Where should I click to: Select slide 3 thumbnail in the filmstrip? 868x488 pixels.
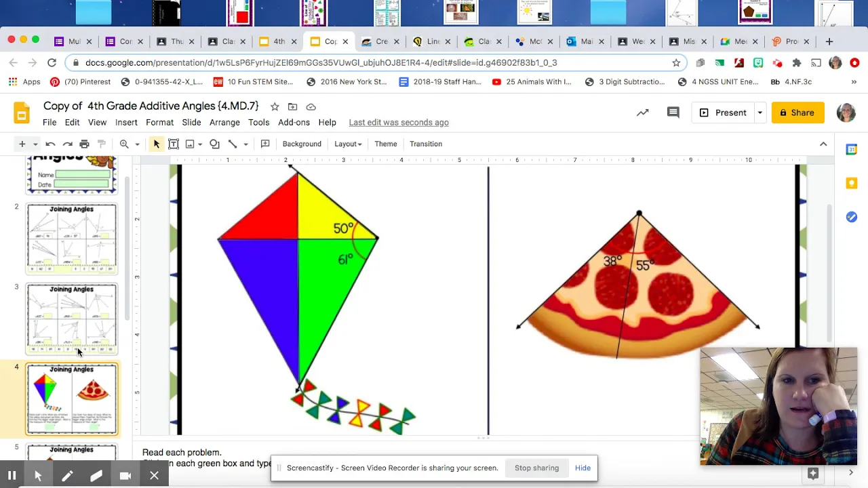(71, 319)
